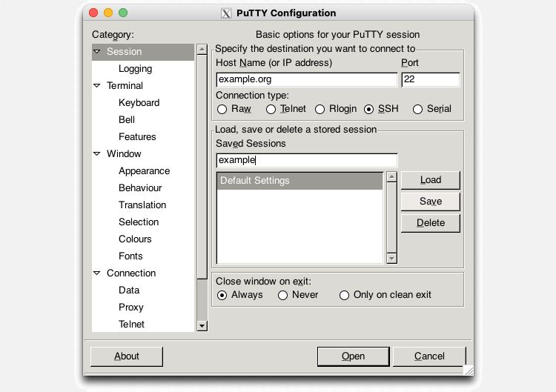Collapse the Terminal category triangle
This screenshot has height=392, width=556.
97,86
